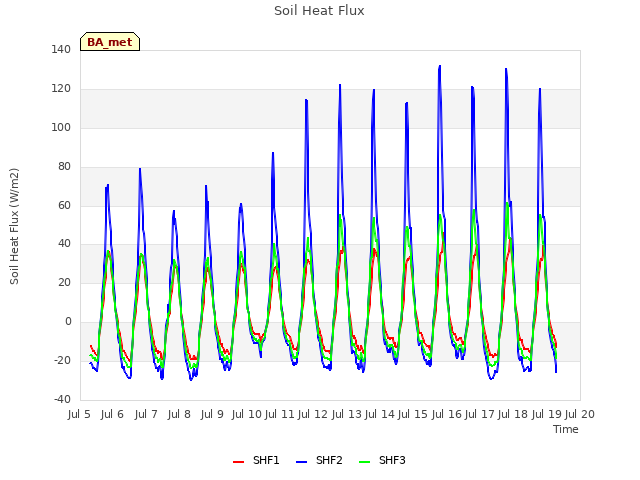Image resolution: width=640 pixels, height=480 pixels.
Task: Click the Jul 17 x-axis label
Action: 480,414
